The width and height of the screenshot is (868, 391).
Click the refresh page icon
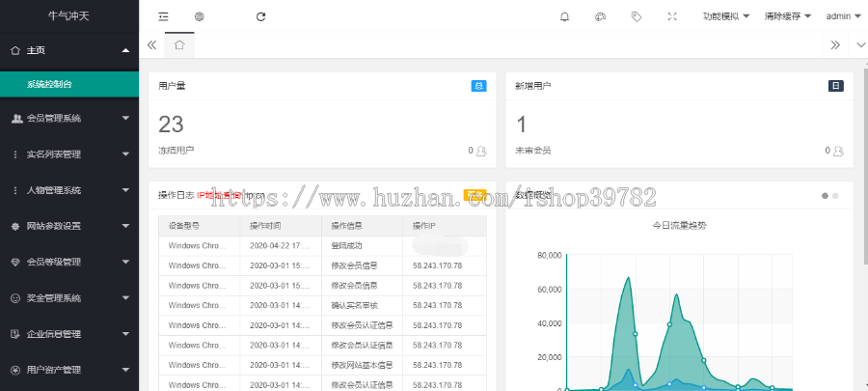click(x=260, y=16)
